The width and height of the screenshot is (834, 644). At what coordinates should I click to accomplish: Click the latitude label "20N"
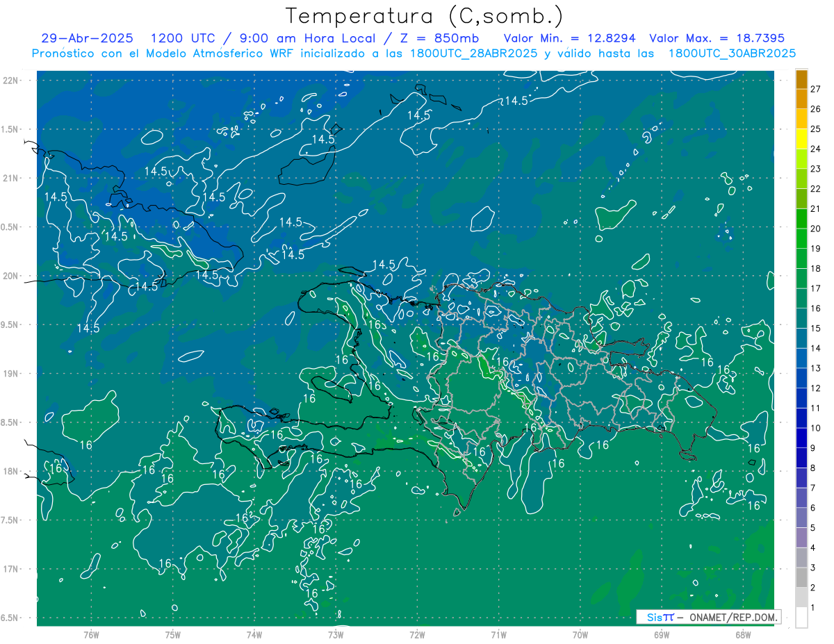click(12, 276)
